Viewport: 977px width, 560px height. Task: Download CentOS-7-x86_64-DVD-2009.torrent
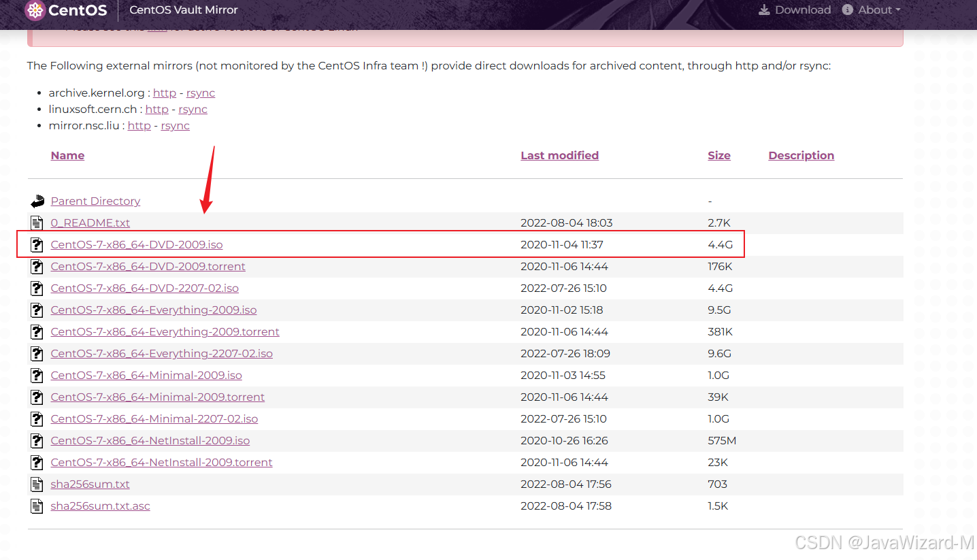point(148,267)
